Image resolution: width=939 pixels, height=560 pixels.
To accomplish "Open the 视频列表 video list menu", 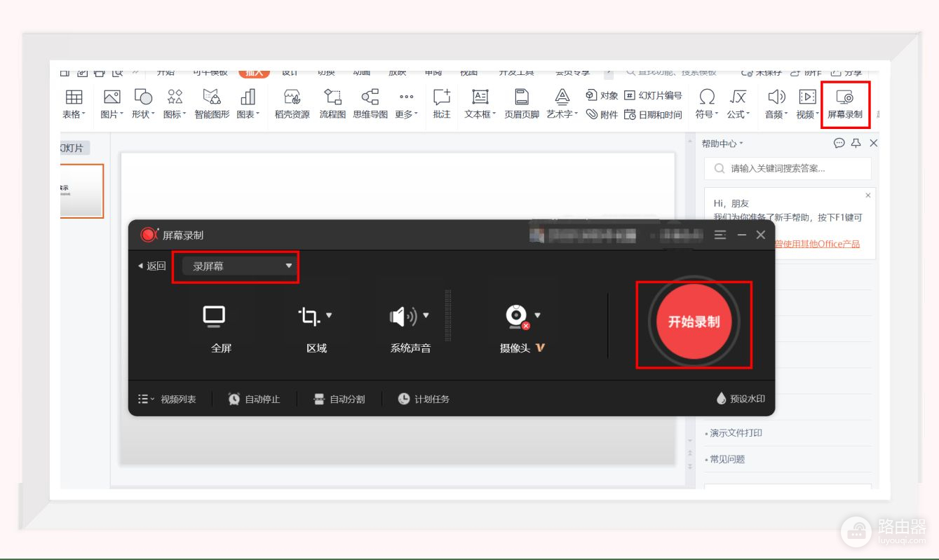I will click(168, 399).
